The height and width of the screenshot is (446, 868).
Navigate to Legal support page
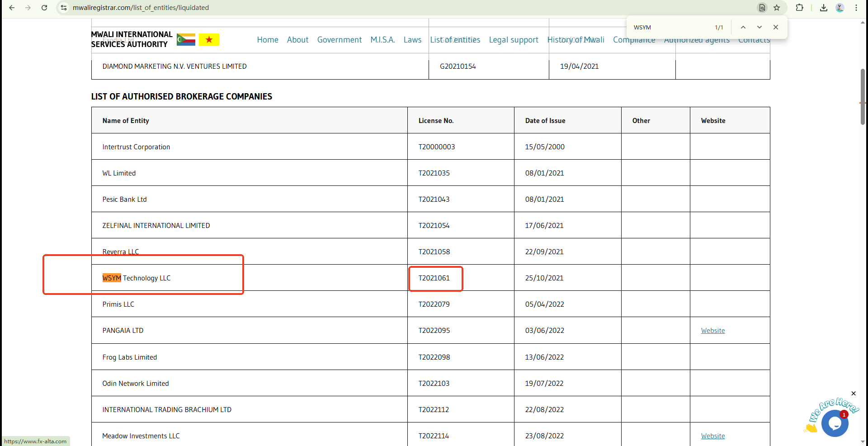[x=514, y=40]
